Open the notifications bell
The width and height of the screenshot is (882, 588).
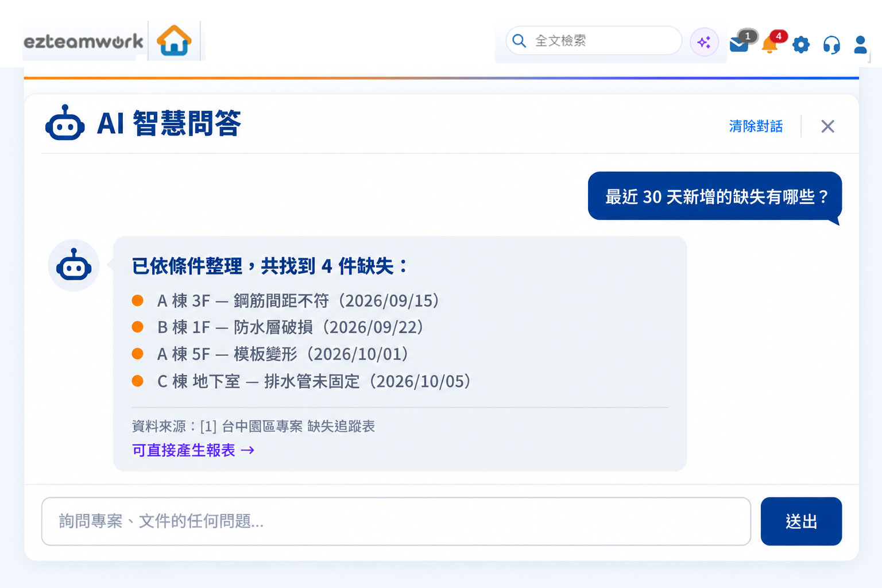coord(769,44)
